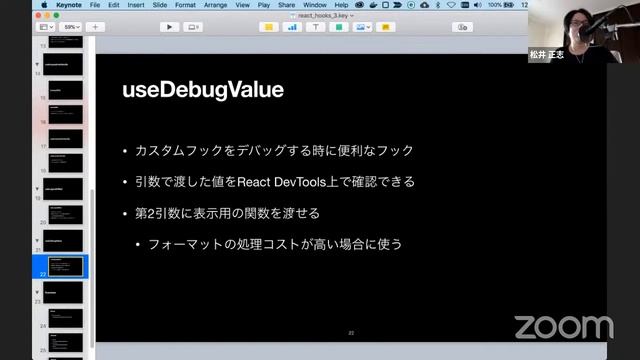Open the Share menu
Screen dimensions: 640x360
pyautogui.click(x=286, y=5)
